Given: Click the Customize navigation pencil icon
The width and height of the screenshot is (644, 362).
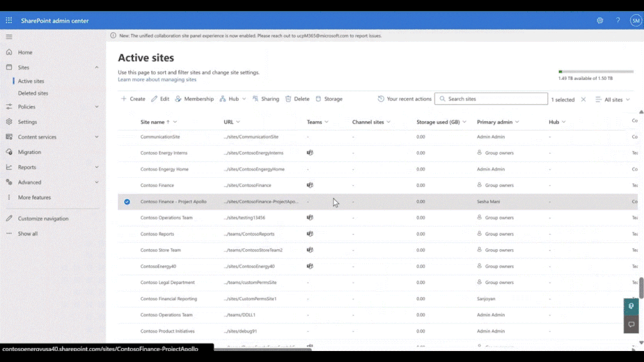Looking at the screenshot, I should 9,218.
